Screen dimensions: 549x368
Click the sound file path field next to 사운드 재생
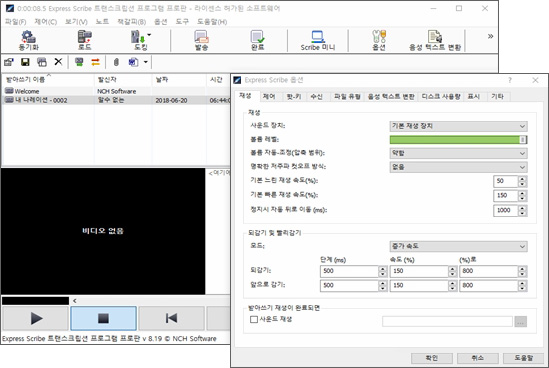[x=447, y=321]
